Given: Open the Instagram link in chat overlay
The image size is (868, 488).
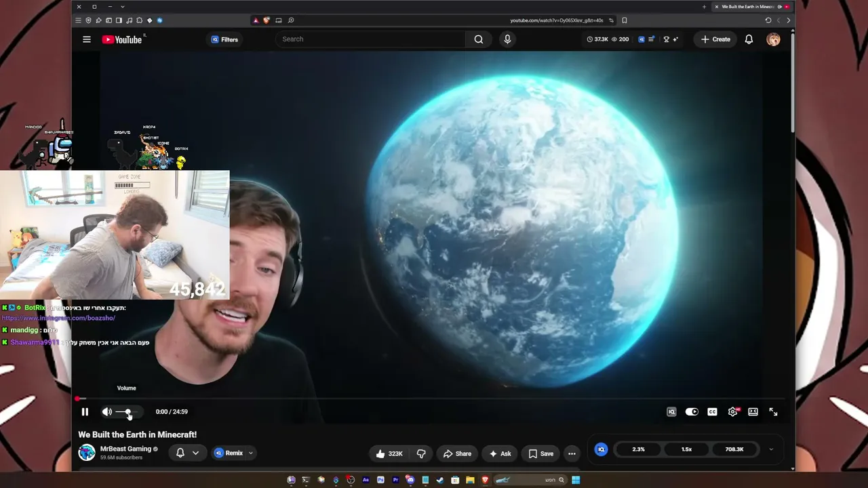Looking at the screenshot, I should click(x=58, y=318).
